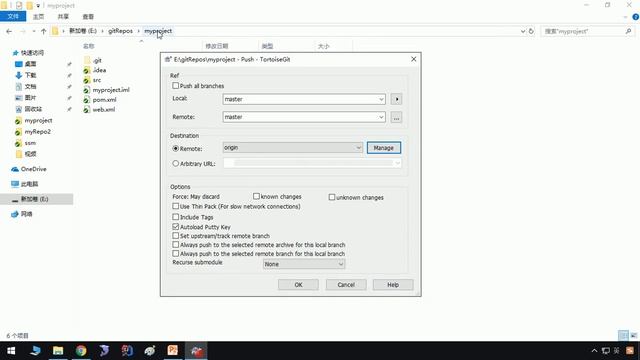
Task: Open the origin remote dropdown
Action: coord(358,148)
